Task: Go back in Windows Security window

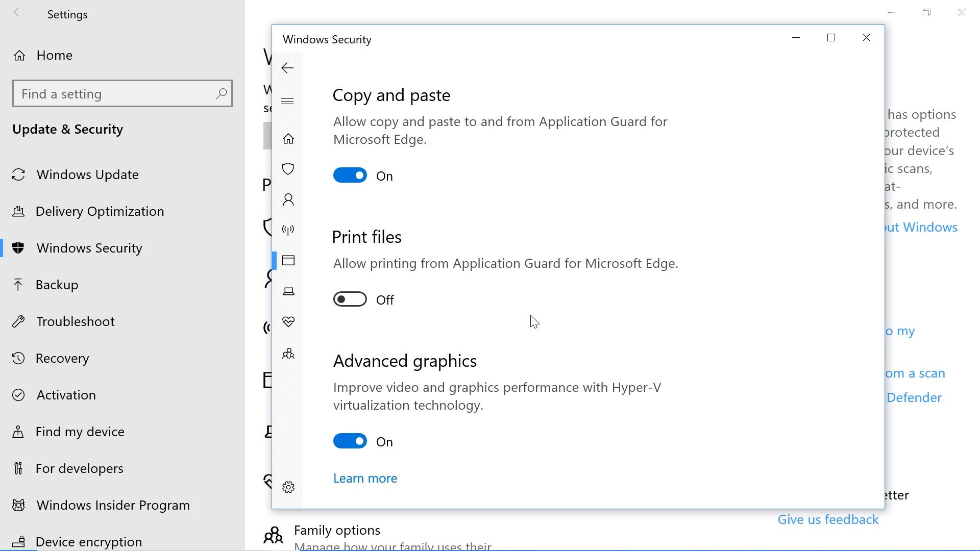Action: [x=287, y=68]
